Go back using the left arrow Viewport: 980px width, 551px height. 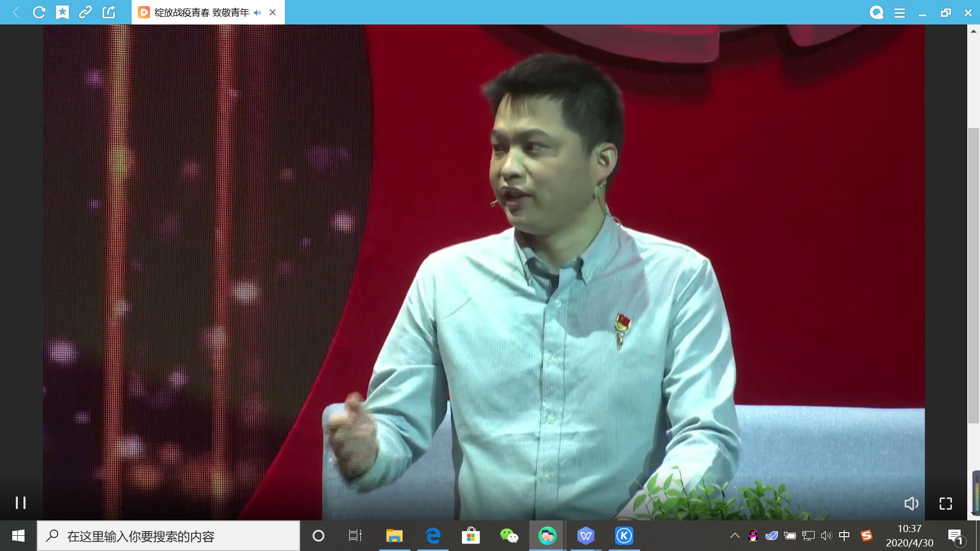(16, 12)
